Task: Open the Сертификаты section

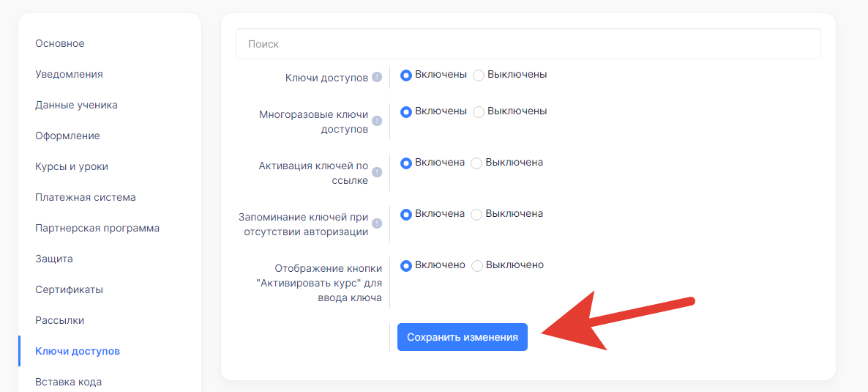Action: 70,289
